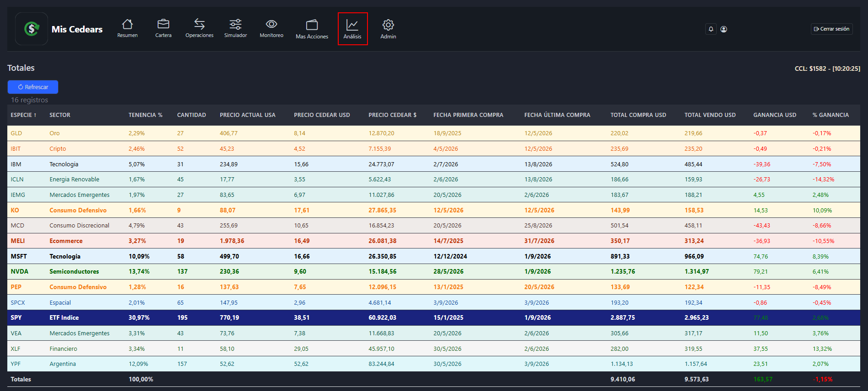868x391 pixels.
Task: Sort by PRECIO CEDEAR $ header
Action: [x=393, y=115]
